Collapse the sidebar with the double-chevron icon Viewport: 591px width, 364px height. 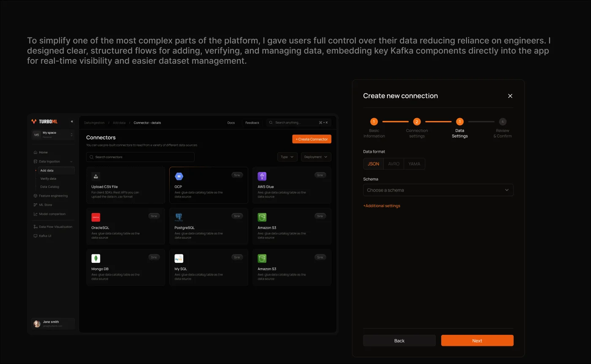click(72, 121)
